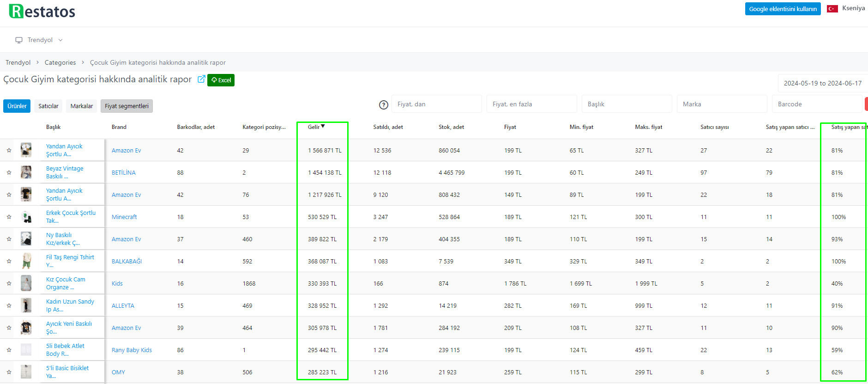Select the 1 454 138 TL revenue cell
Image resolution: width=868 pixels, height=384 pixels.
pyautogui.click(x=325, y=173)
